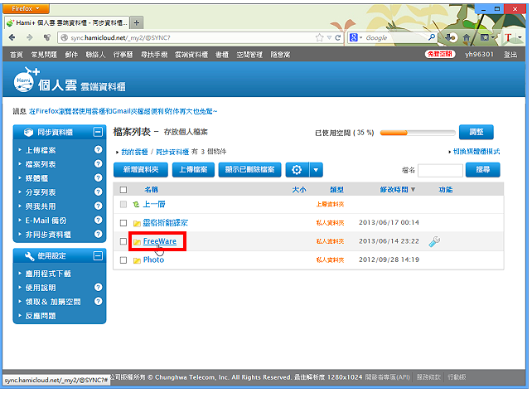Click the gear settings button in the file toolbar
The width and height of the screenshot is (532, 393).
297,170
